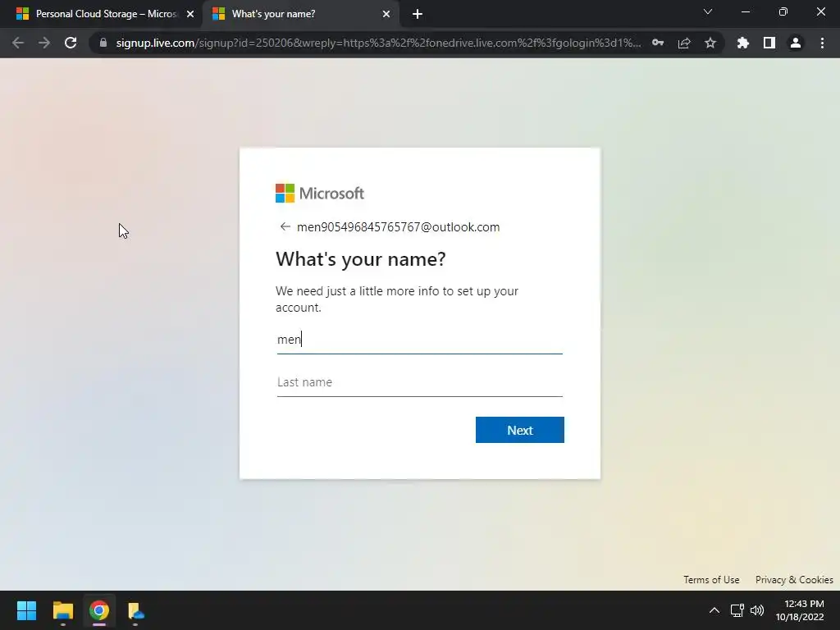Image resolution: width=840 pixels, height=630 pixels.
Task: Click the first name field containing "men"
Action: (x=419, y=340)
